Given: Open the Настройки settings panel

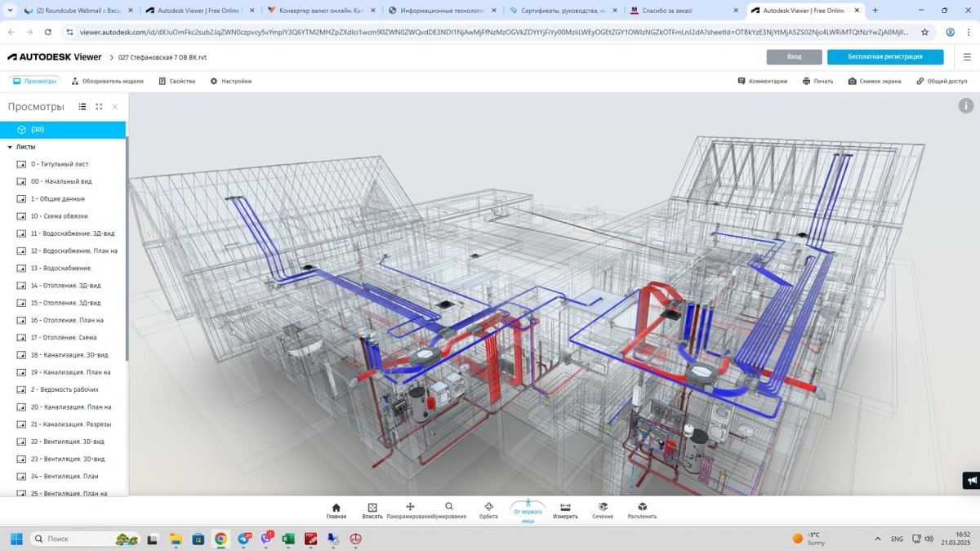Looking at the screenshot, I should point(230,82).
